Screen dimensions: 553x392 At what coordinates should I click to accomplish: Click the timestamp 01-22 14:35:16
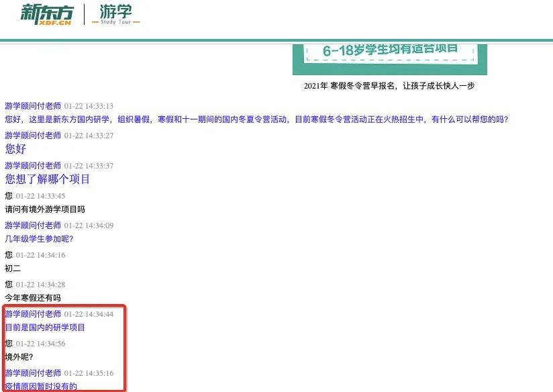point(90,373)
